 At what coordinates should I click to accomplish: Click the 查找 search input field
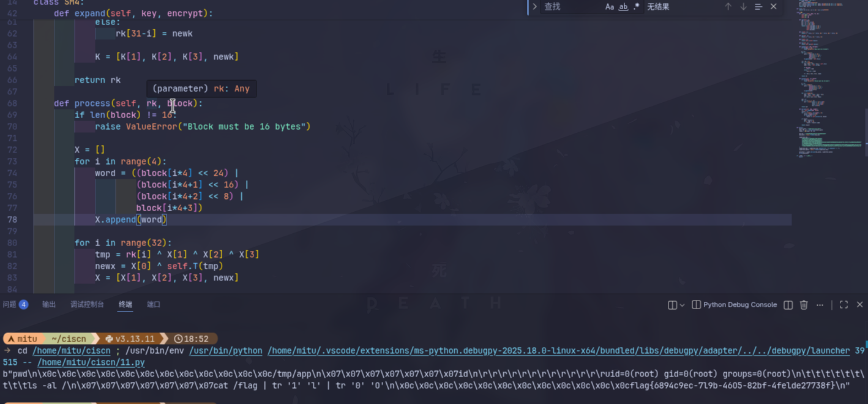(x=569, y=7)
